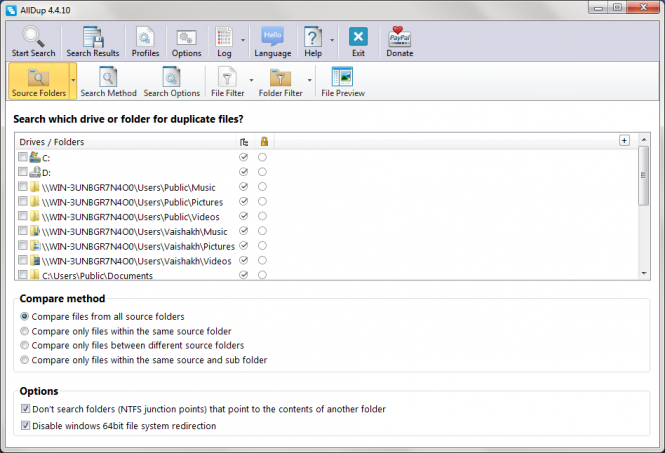Disable windows 64bit file system redirection

[25, 426]
